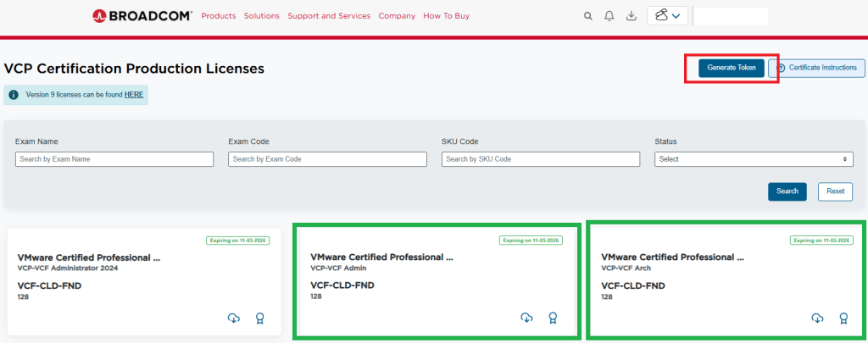Expand the cloud account switcher dropdown
The height and width of the screenshot is (343, 868).
tap(667, 16)
